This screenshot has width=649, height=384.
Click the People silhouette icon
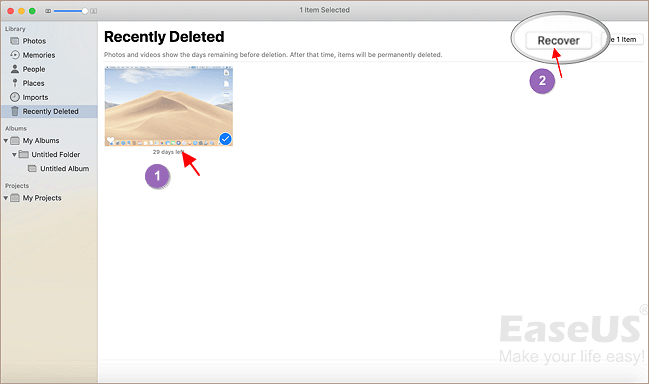15,69
